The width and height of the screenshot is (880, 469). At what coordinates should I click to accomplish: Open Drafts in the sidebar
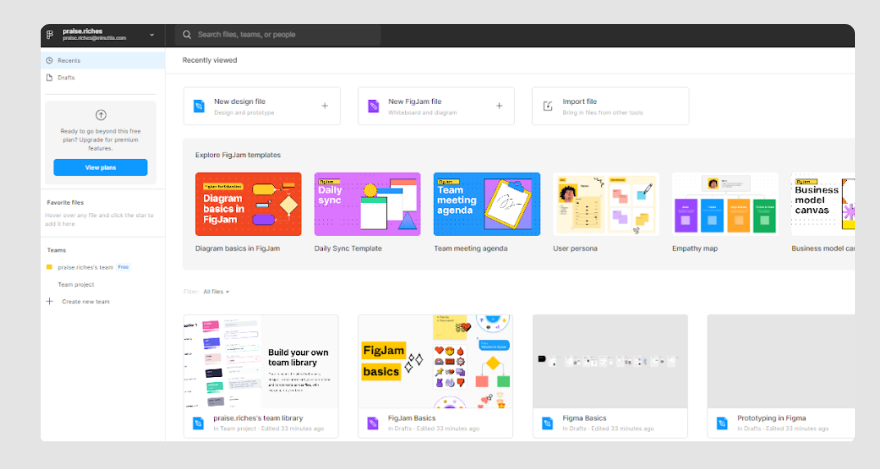point(103,77)
